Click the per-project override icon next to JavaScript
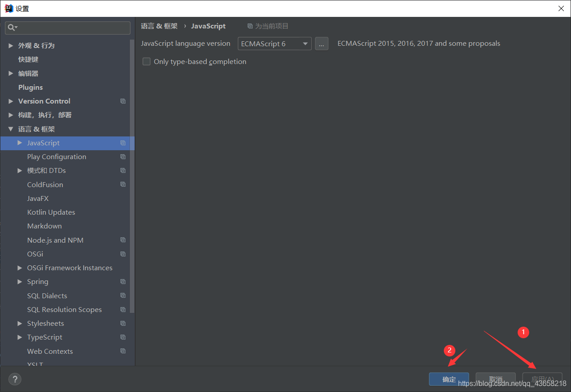The height and width of the screenshot is (392, 571). pyautogui.click(x=123, y=143)
